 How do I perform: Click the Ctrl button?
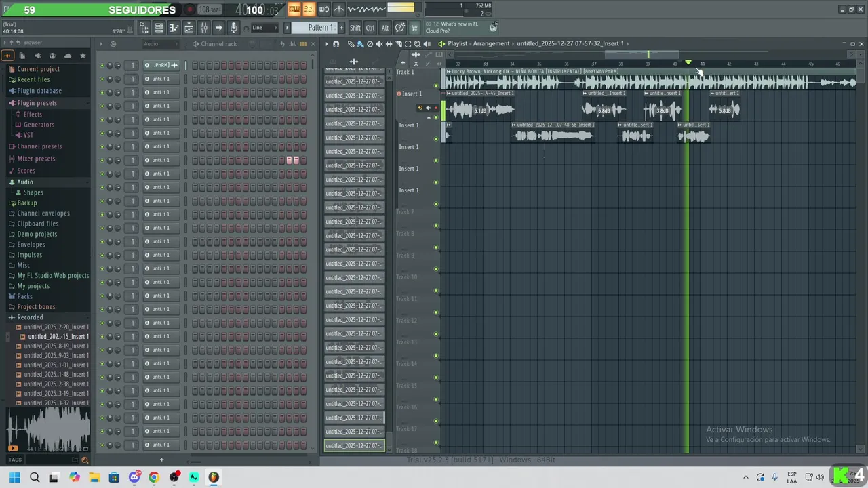[x=370, y=28]
